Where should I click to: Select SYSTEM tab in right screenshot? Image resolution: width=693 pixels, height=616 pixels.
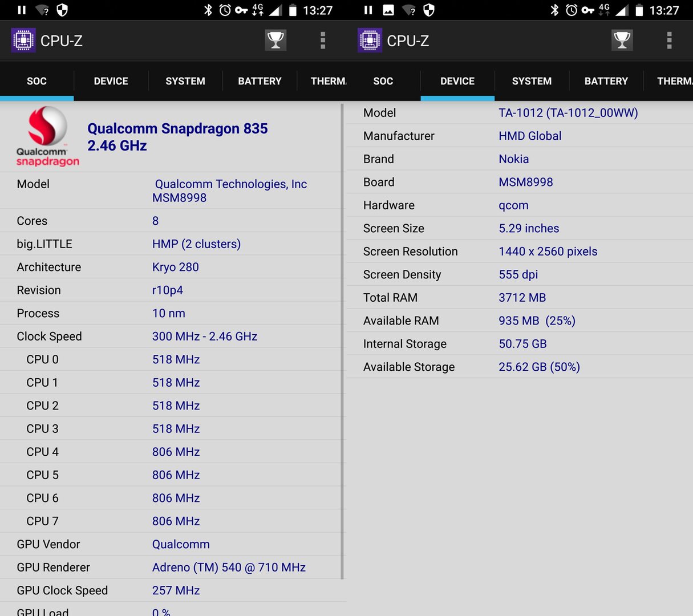[532, 81]
